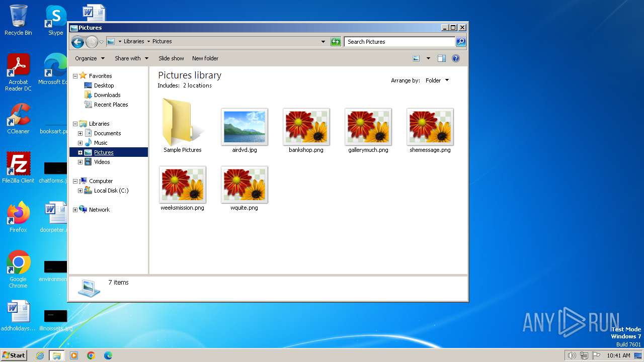Select the Skype desktop icon
This screenshot has width=644, height=362.
pos(55,20)
